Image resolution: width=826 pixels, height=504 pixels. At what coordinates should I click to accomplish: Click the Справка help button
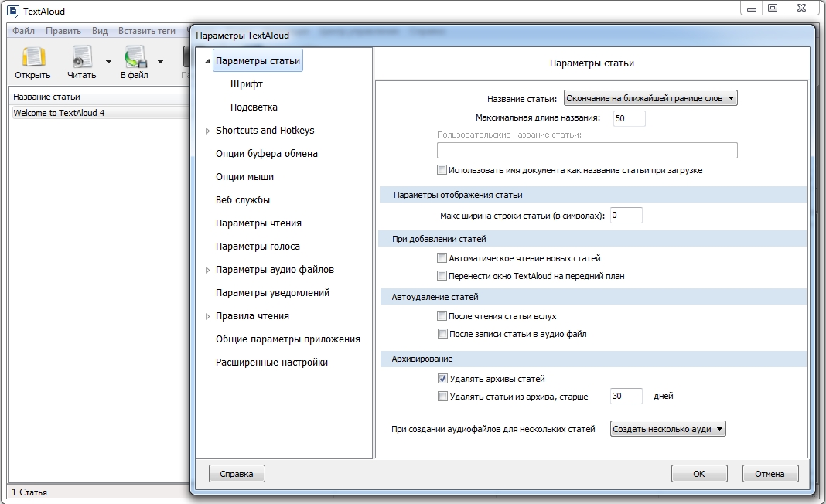coord(237,473)
